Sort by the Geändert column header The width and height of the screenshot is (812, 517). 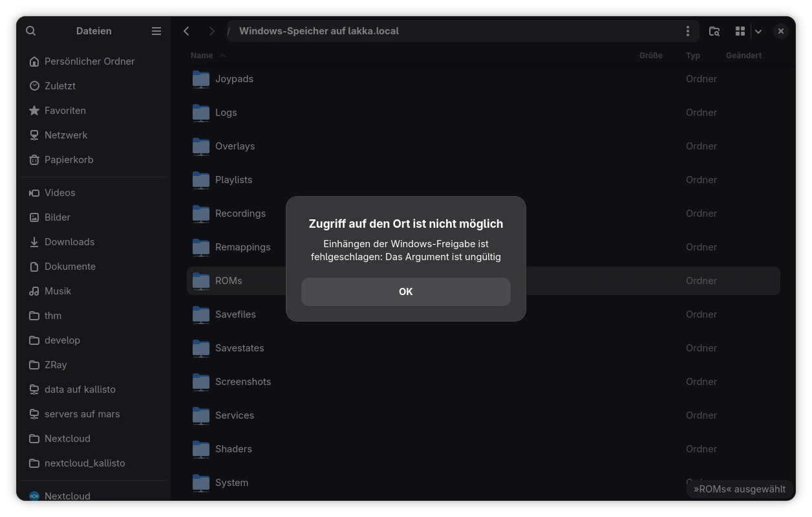pos(743,56)
